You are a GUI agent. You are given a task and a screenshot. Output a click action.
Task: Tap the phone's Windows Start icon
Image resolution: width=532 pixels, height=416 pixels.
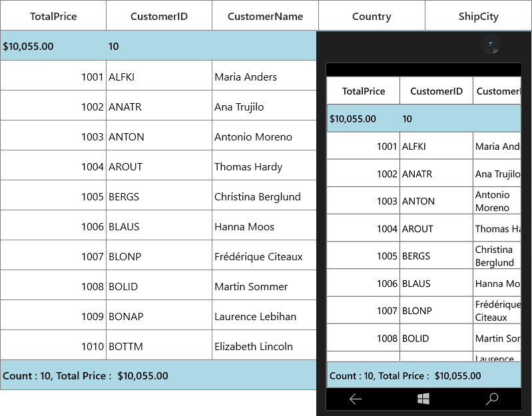pos(423,399)
